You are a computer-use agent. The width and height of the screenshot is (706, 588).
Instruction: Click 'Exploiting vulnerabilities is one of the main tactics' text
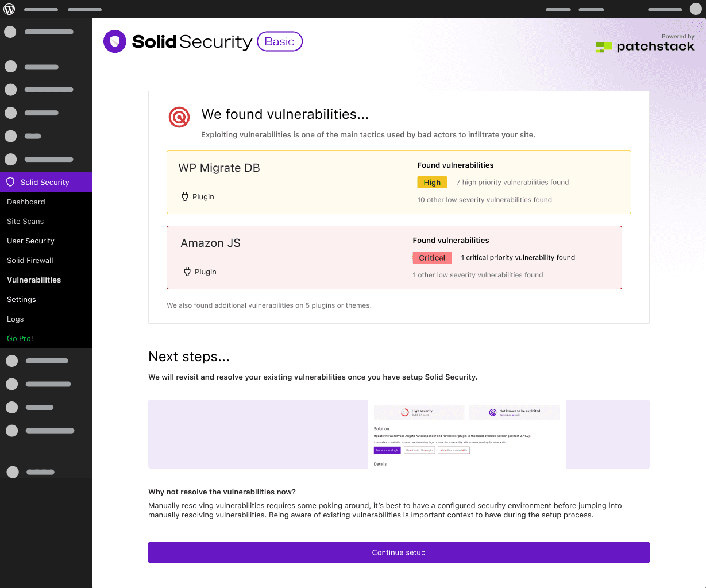coord(368,135)
